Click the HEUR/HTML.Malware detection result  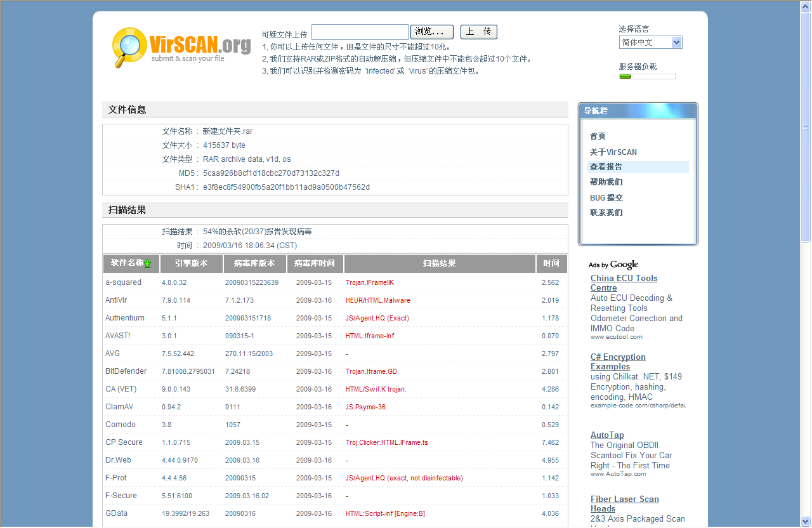378,300
